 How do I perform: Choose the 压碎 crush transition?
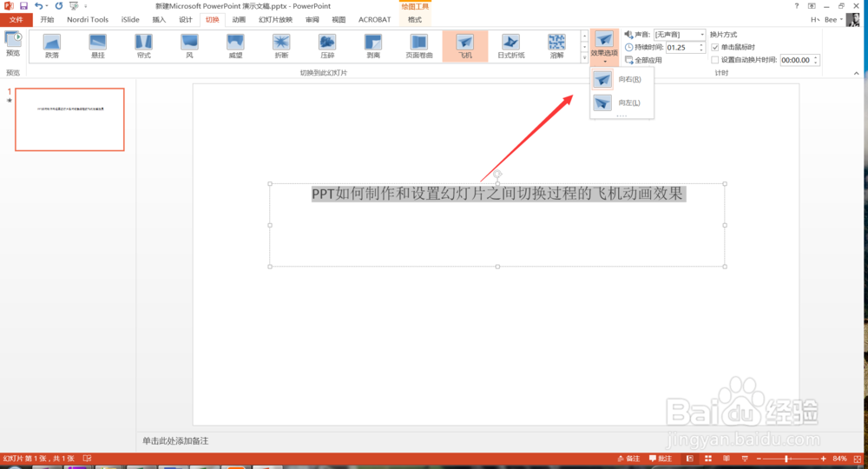pyautogui.click(x=327, y=46)
